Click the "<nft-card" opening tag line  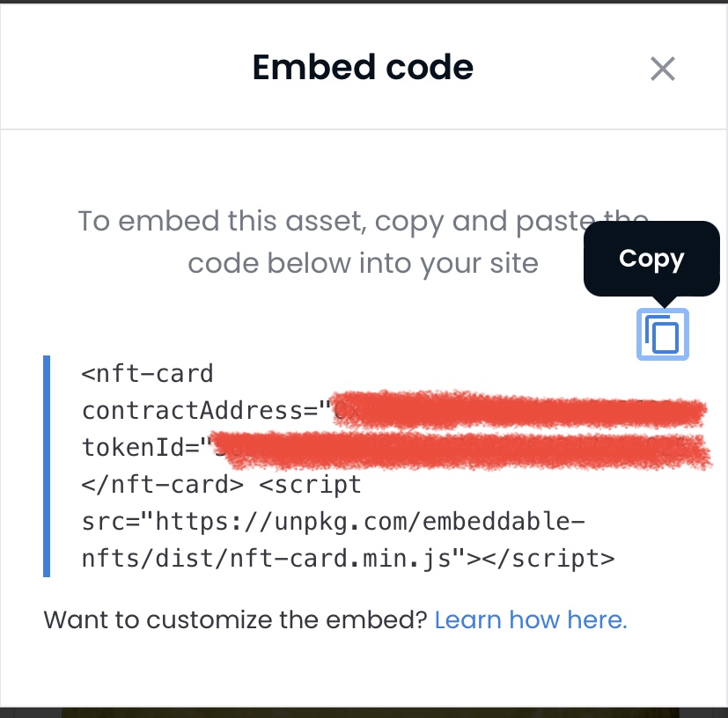[x=148, y=374]
